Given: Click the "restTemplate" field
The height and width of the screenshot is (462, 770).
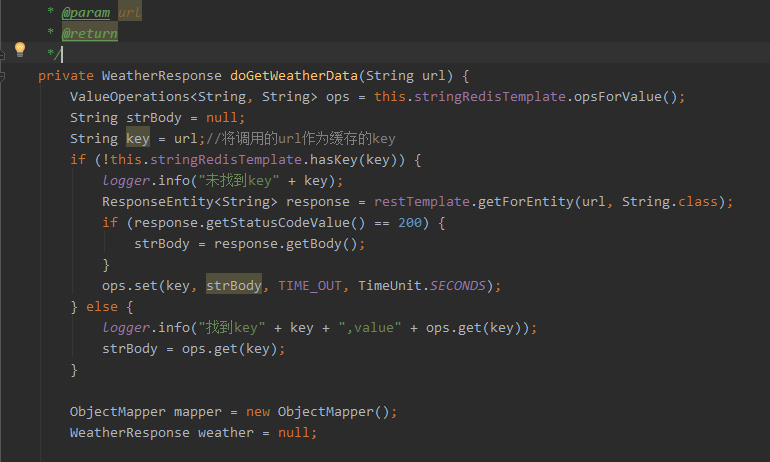Looking at the screenshot, I should click(422, 202).
